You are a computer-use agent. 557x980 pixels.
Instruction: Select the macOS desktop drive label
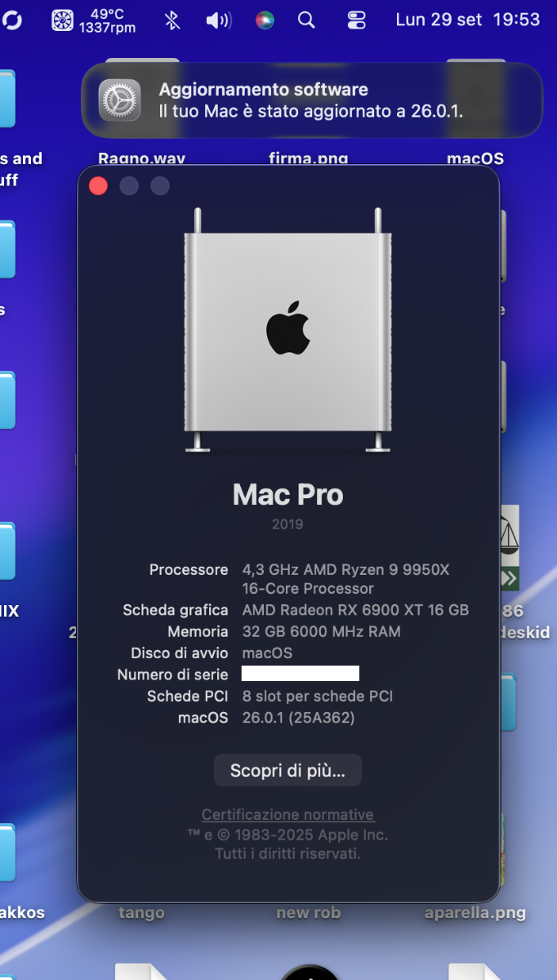pos(475,158)
